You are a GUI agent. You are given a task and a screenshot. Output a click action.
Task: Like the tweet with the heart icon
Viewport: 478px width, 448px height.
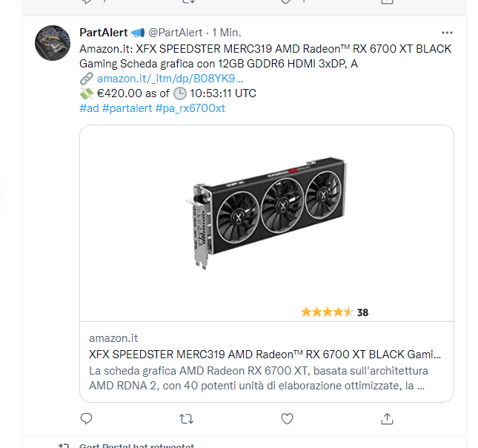pos(287,419)
